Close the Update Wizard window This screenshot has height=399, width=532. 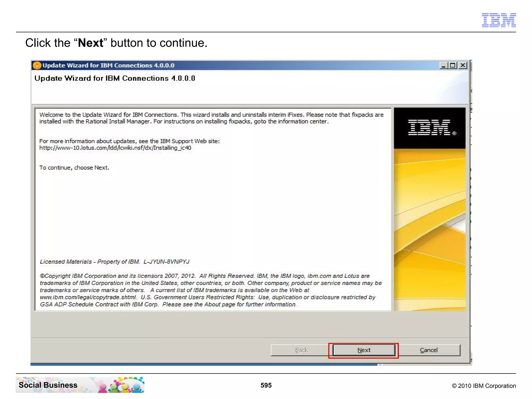(463, 65)
